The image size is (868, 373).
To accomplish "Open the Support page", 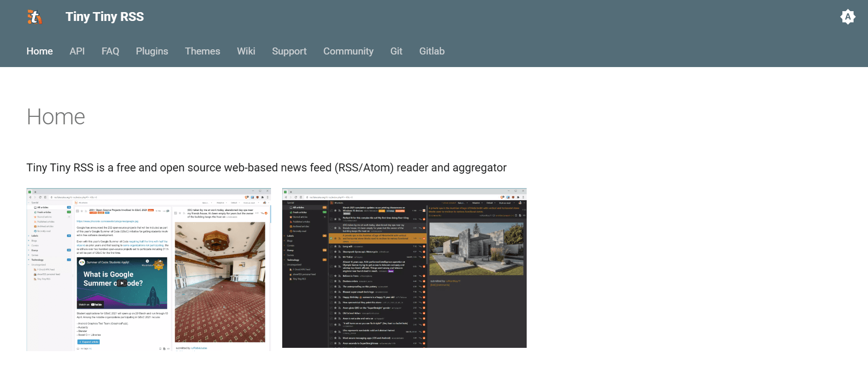I will (289, 51).
